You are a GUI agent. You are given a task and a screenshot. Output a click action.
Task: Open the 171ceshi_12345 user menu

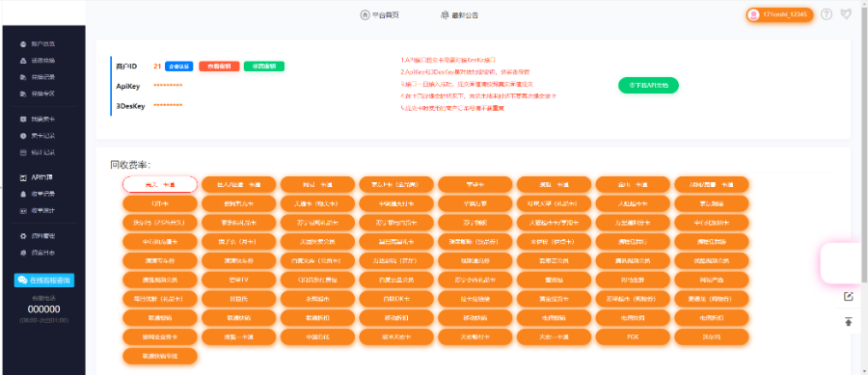[779, 14]
